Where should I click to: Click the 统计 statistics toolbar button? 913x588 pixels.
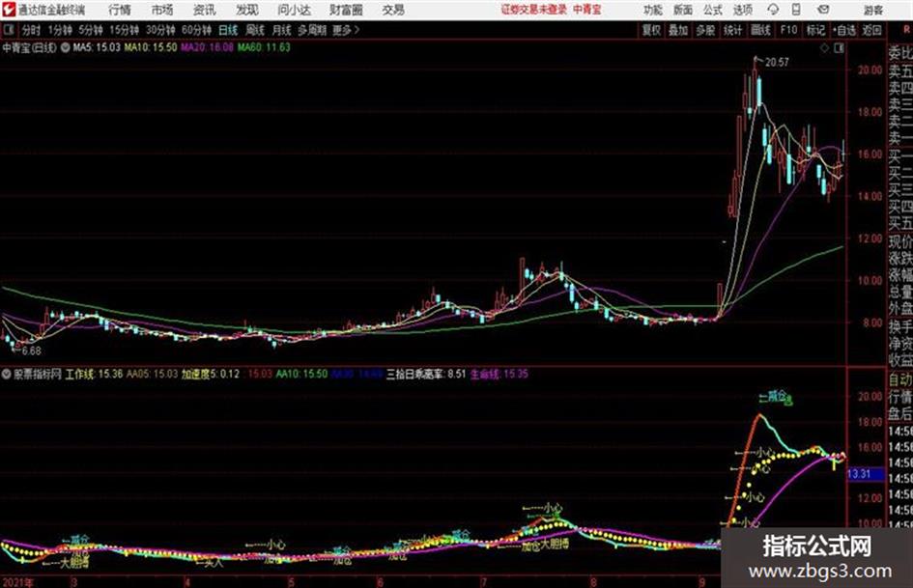coord(733,30)
